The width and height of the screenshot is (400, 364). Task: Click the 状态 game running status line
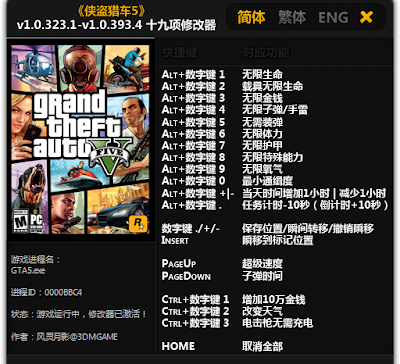79,314
